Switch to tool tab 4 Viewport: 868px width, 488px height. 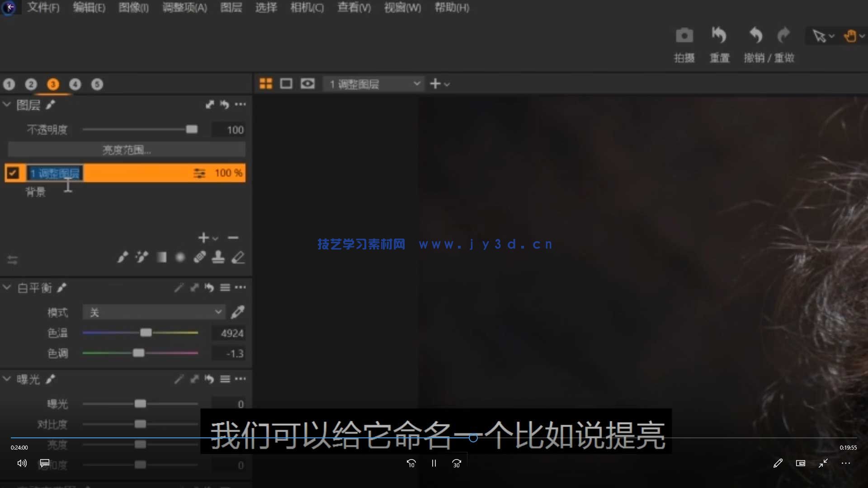tap(75, 84)
